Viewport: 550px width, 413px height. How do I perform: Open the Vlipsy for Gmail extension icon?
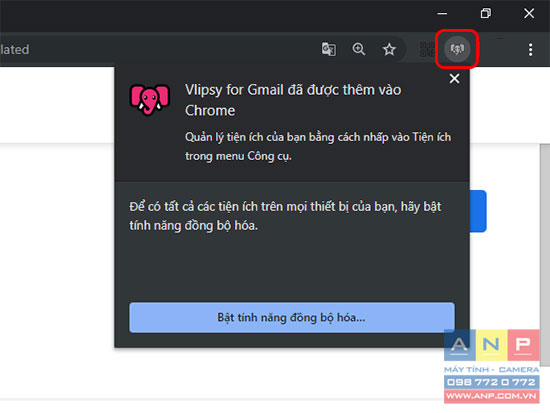457,49
